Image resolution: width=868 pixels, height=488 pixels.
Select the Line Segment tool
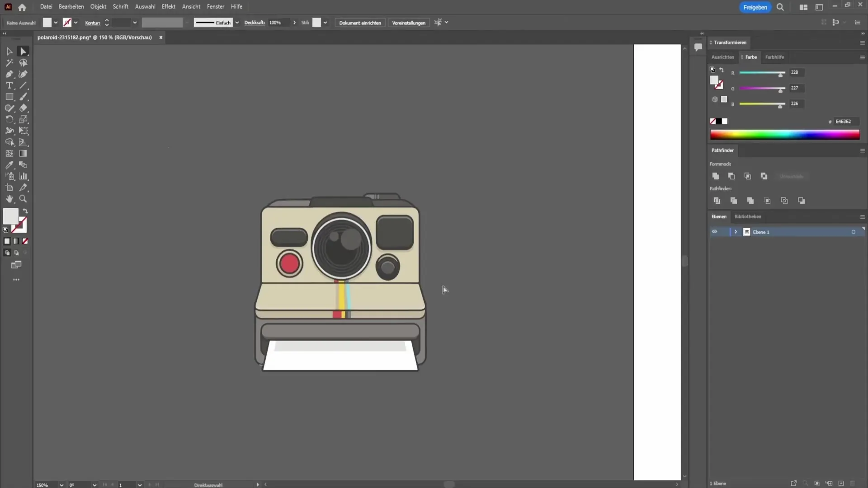(23, 85)
